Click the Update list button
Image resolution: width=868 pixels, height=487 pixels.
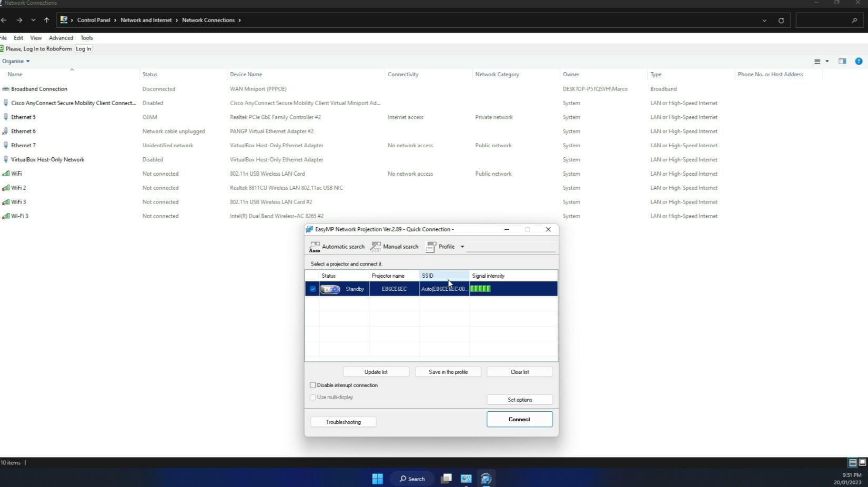(376, 372)
